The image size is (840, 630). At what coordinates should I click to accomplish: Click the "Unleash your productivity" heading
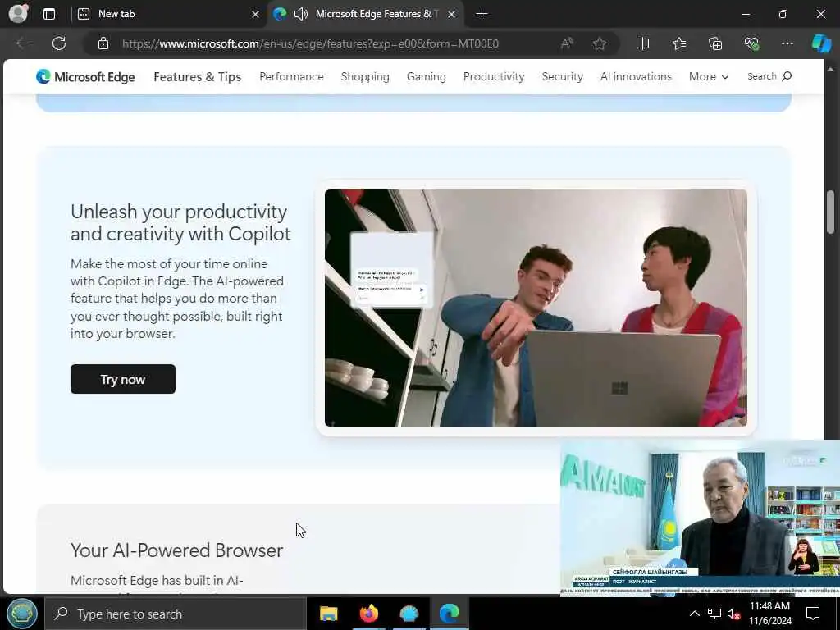[x=180, y=222]
